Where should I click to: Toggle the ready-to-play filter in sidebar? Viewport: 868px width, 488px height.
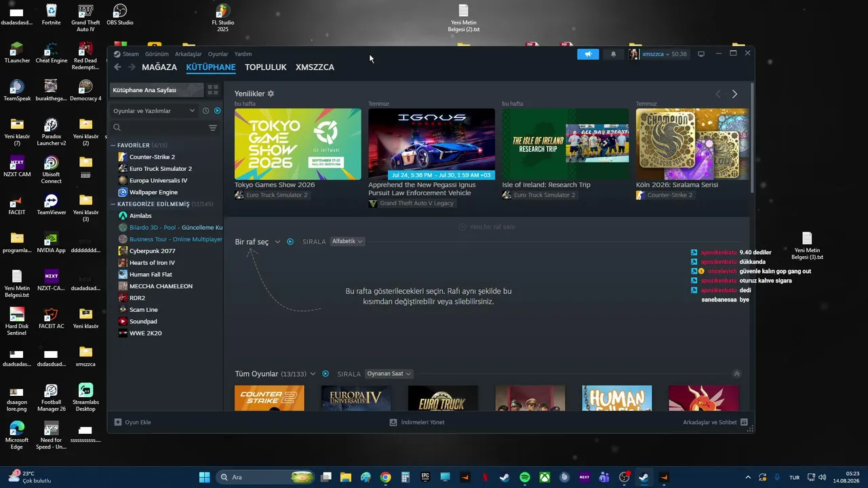217,110
